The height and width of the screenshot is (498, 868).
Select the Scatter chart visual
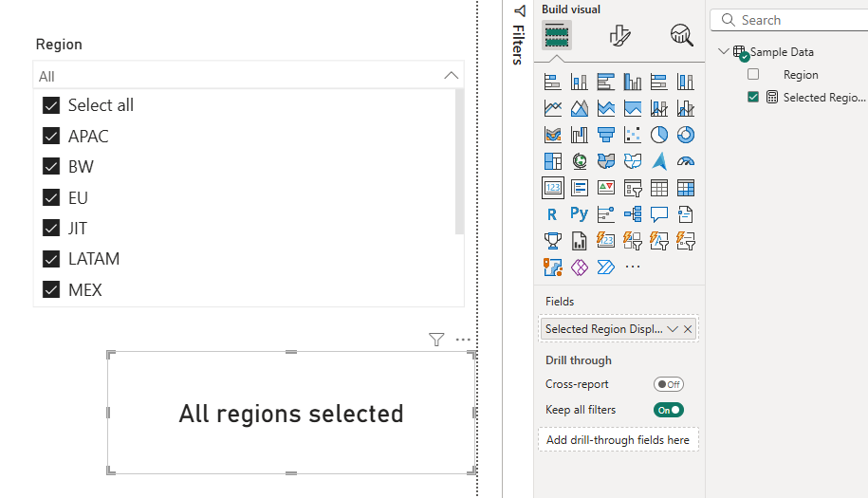[x=632, y=135]
